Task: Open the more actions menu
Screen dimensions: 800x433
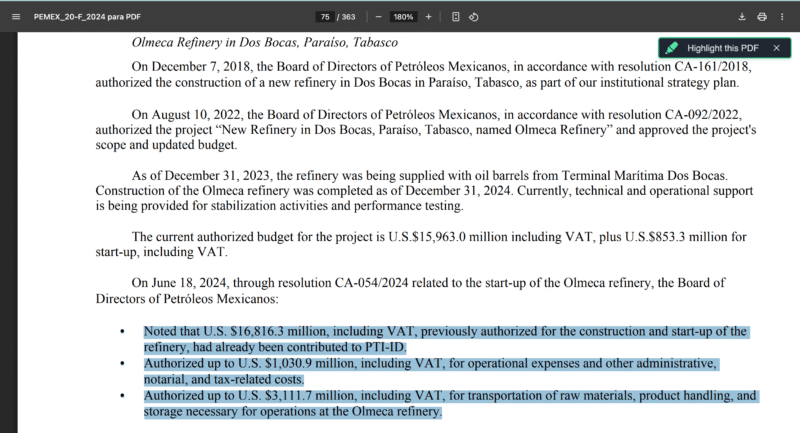Action: 783,17
